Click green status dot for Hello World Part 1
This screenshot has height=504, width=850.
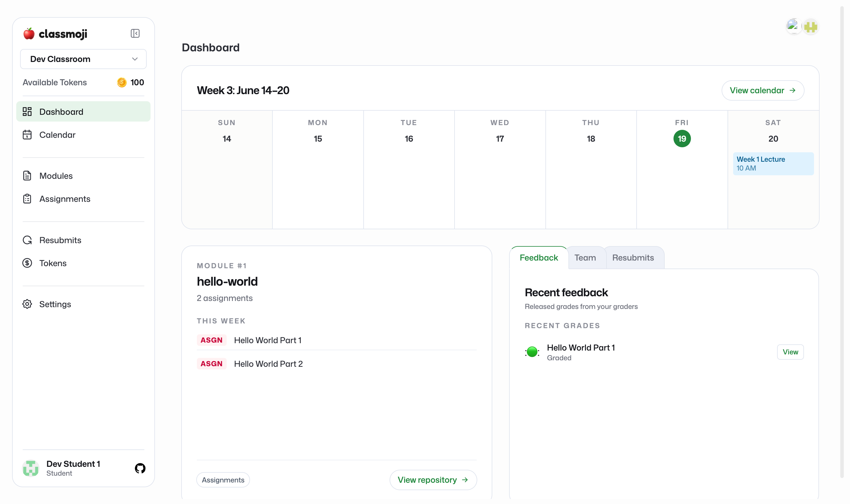532,352
